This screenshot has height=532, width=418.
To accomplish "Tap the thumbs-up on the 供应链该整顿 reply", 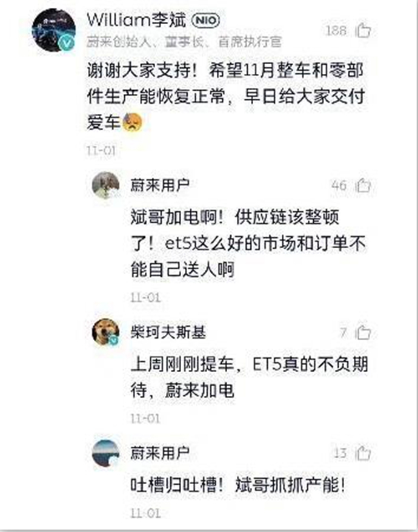I will pyautogui.click(x=363, y=185).
